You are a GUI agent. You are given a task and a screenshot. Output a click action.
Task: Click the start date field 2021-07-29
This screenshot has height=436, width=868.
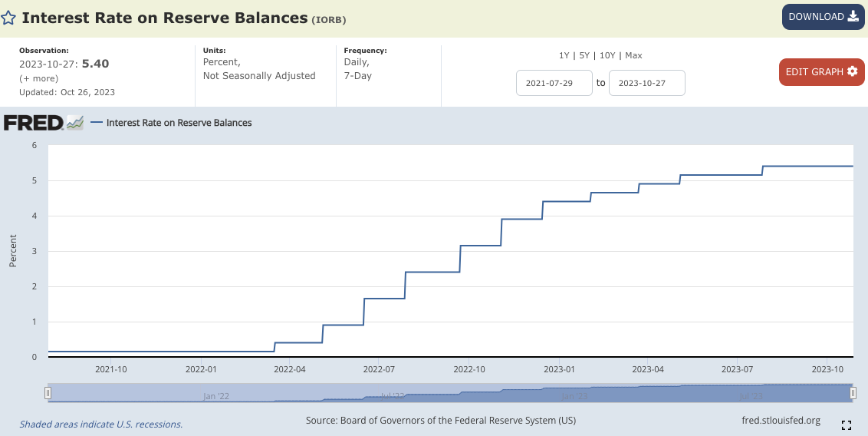(x=554, y=83)
